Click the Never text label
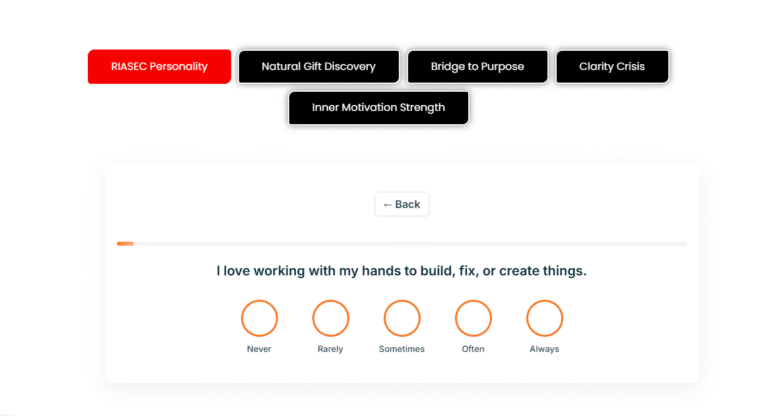Screen dimensions: 768x416 click(259, 349)
